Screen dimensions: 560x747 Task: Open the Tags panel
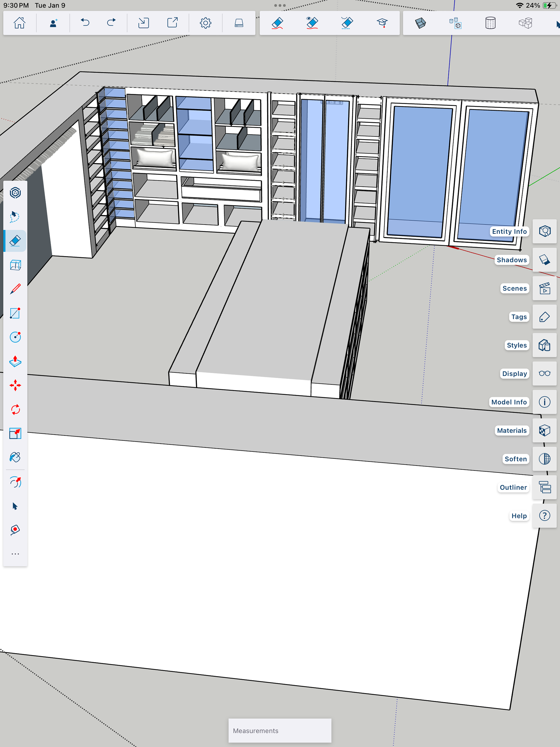click(545, 317)
